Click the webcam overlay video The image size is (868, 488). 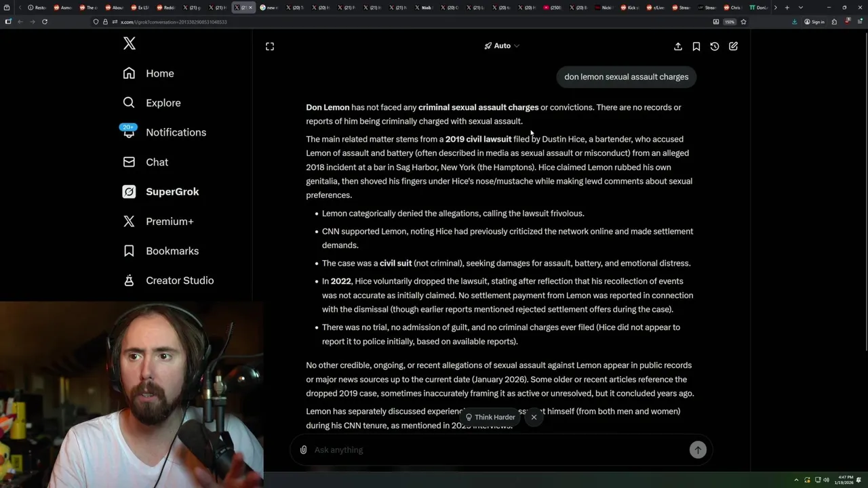pyautogui.click(x=132, y=394)
